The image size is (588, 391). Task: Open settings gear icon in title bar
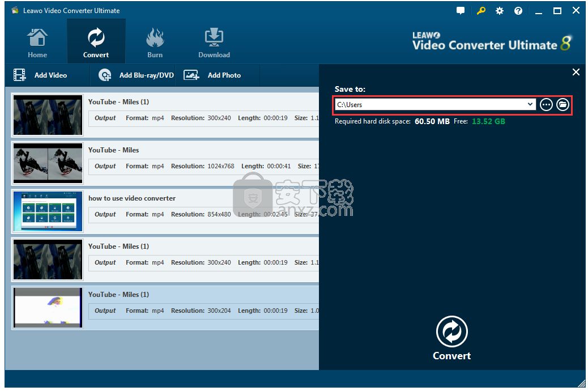pos(500,11)
